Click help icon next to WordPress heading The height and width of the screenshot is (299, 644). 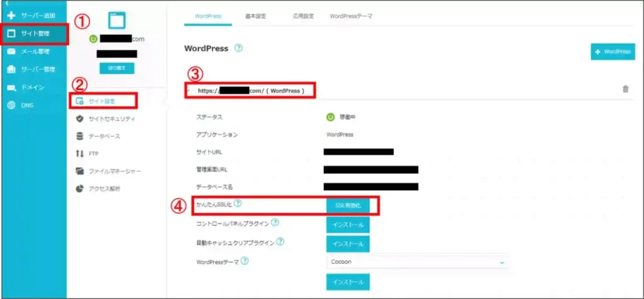[x=238, y=48]
